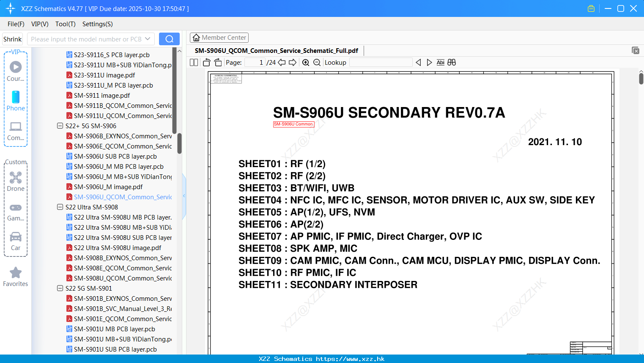Collapse the S22 Ultra SM-S908 folder
The height and width of the screenshot is (363, 644).
tap(60, 207)
